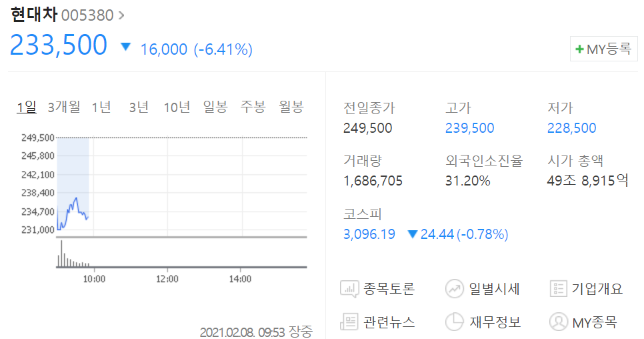Open the 관련뉴스 link text
Viewport: 644px width, 339px height.
pos(389,322)
